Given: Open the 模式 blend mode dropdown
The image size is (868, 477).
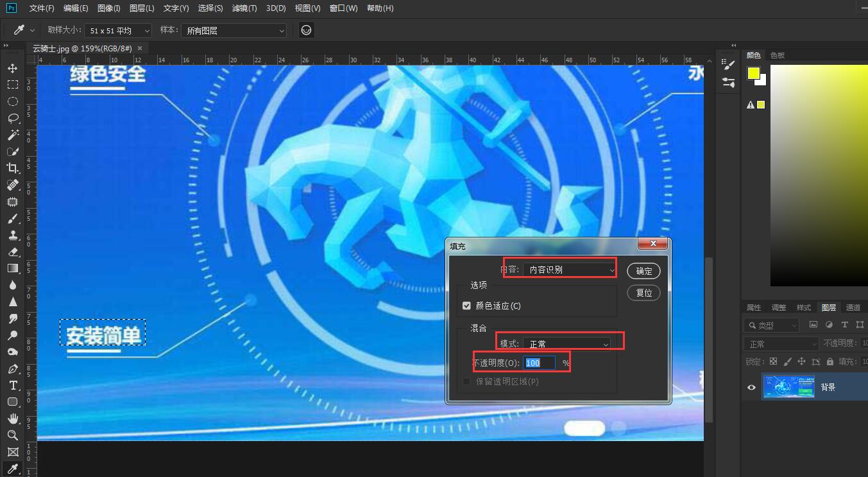Looking at the screenshot, I should 566,344.
